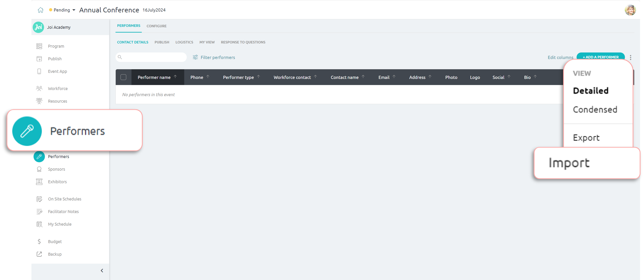This screenshot has height=280, width=644.
Task: Open Facilitator Notes in the sidebar
Action: tap(63, 212)
